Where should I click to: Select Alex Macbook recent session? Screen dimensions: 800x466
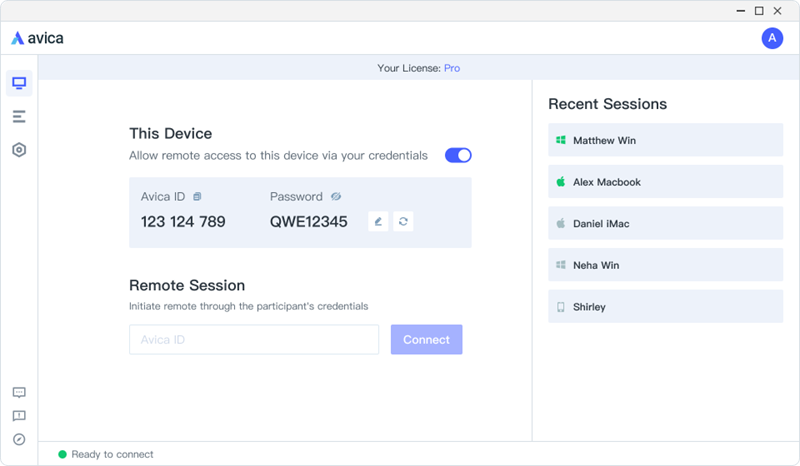pos(665,182)
